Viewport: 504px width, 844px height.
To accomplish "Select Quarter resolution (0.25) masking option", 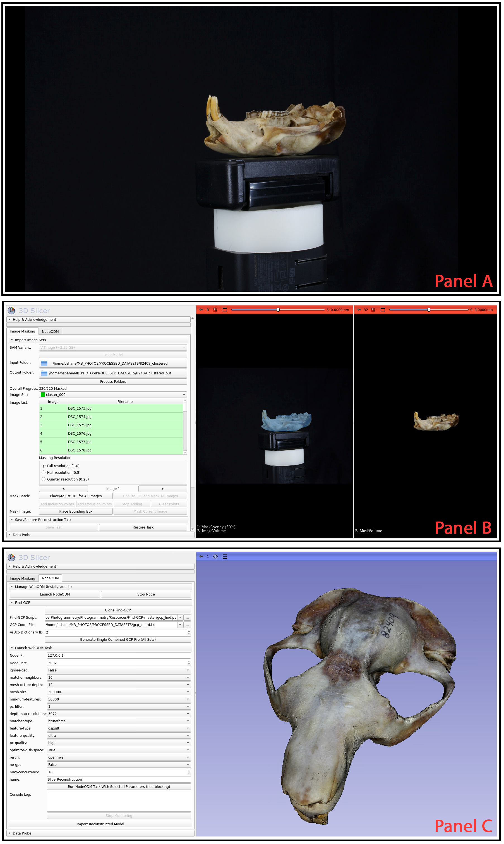I will pyautogui.click(x=44, y=479).
